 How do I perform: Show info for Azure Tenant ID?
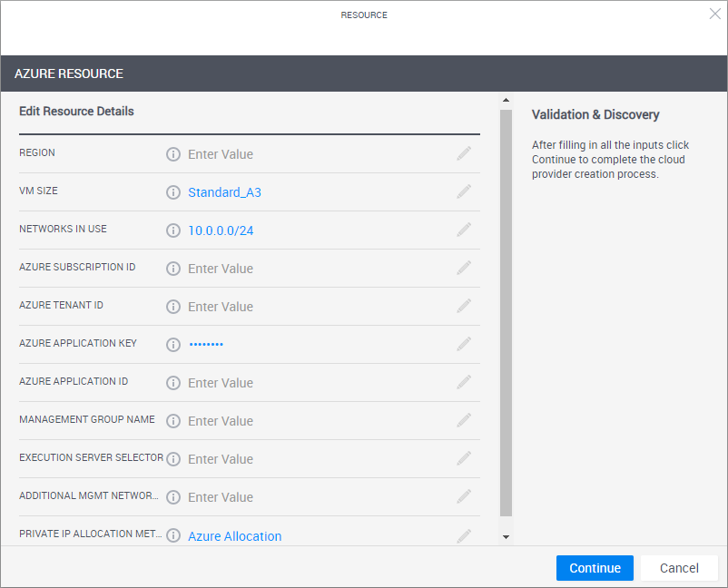[x=173, y=307]
